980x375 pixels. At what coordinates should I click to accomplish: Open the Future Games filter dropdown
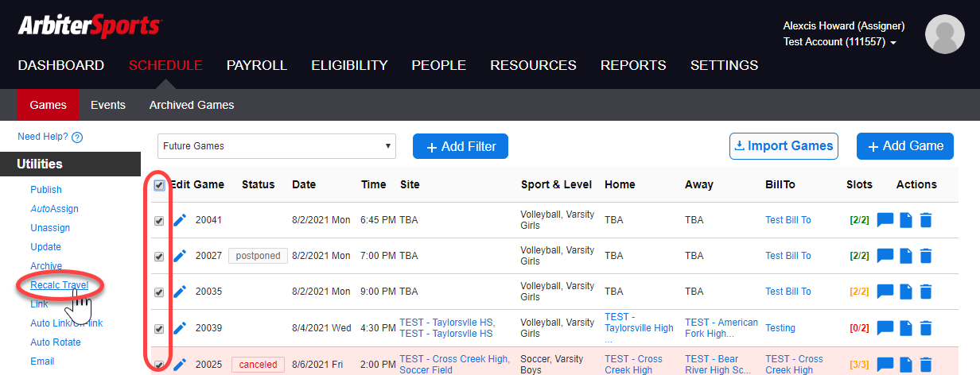pyautogui.click(x=277, y=146)
